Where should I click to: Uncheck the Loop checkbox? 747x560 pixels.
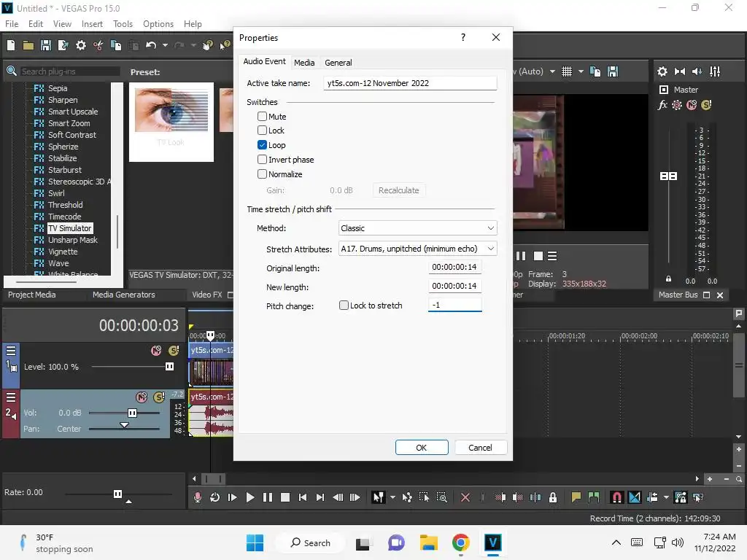[262, 145]
